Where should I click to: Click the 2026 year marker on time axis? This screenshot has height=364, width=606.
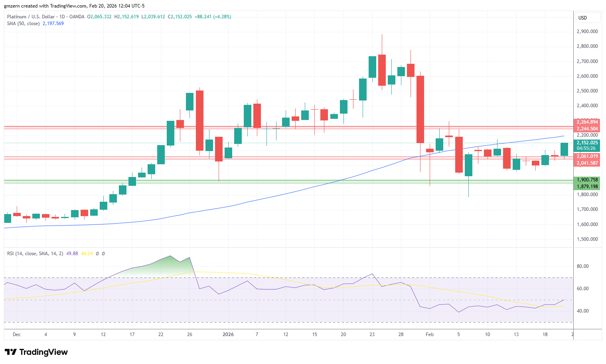228,334
